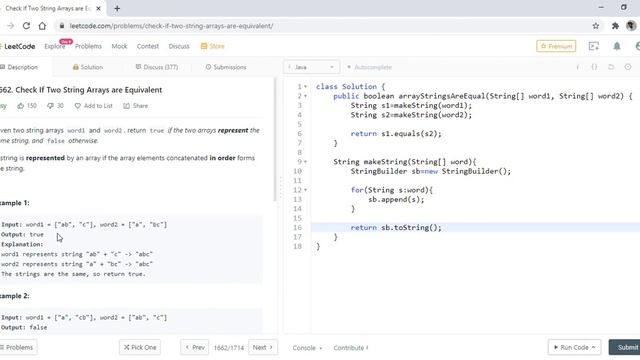Image resolution: width=640 pixels, height=360 pixels.
Task: Open editor settings icon
Action: pos(628,67)
